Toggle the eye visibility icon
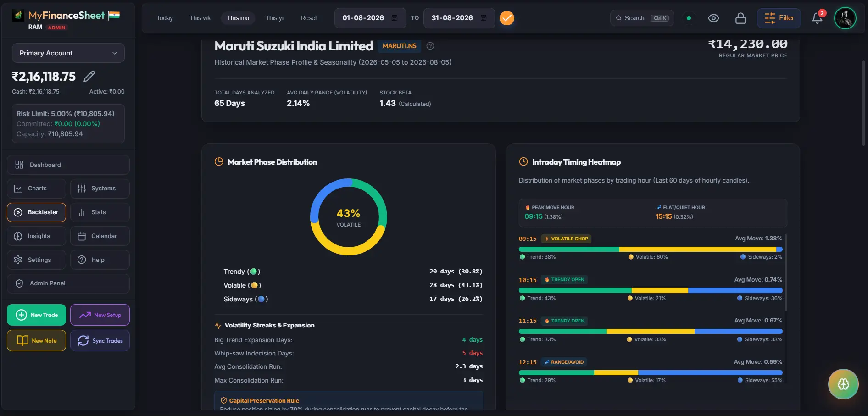The height and width of the screenshot is (416, 868). point(713,18)
